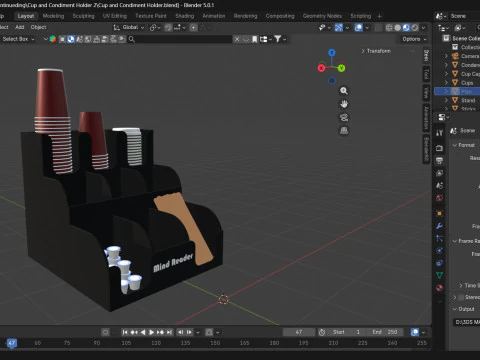This screenshot has width=480, height=360.
Task: Select wireframe viewport shading mode
Action: click(x=389, y=28)
